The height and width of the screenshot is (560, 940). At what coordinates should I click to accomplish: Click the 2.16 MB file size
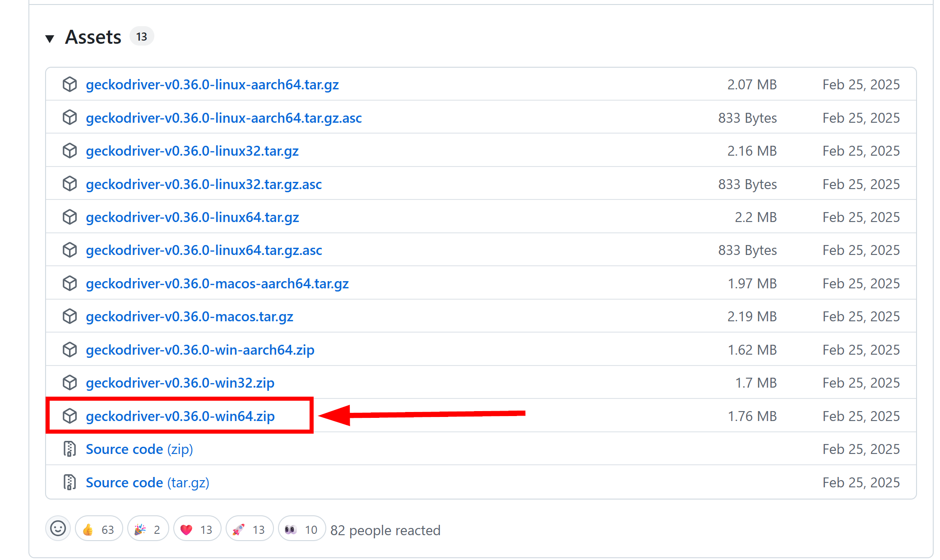[x=752, y=151]
